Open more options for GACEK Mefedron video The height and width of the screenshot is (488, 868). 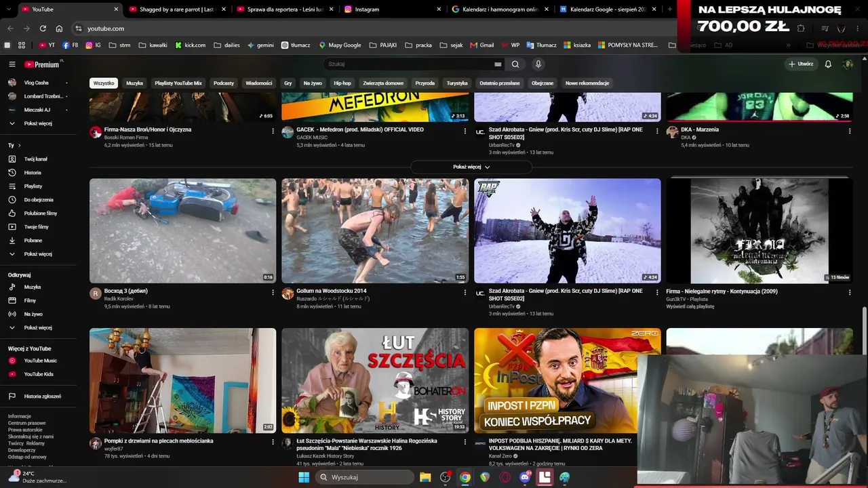(x=465, y=131)
